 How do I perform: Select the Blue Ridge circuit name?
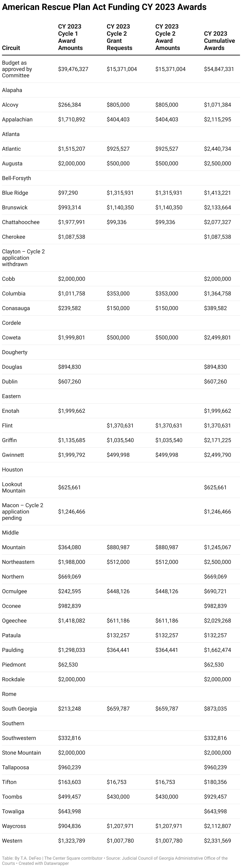click(15, 193)
